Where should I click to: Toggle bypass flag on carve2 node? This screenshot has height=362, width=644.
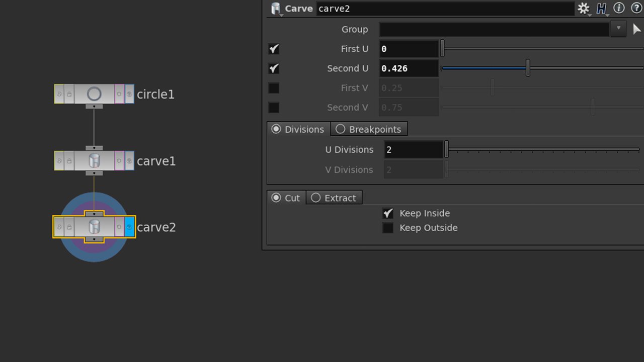(x=59, y=227)
